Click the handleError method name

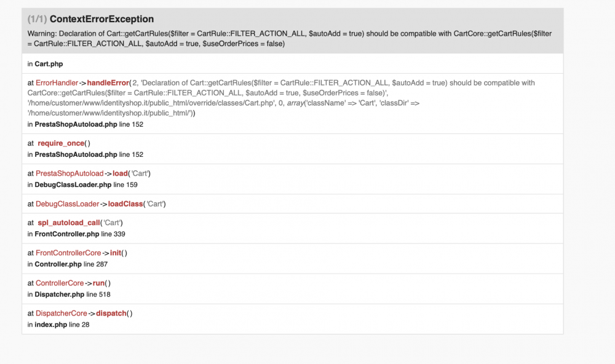tap(108, 83)
